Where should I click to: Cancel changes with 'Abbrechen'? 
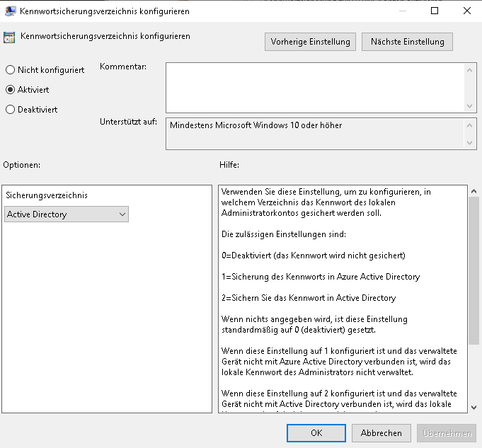[x=381, y=433]
